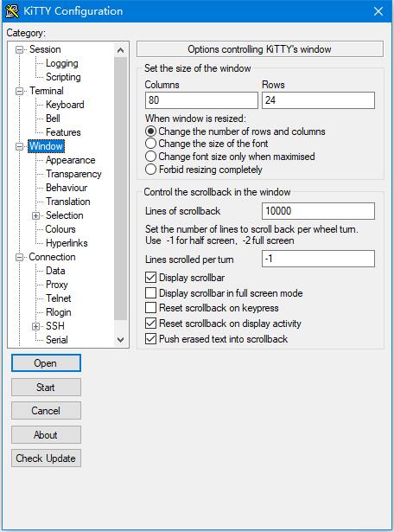Viewport: 394px width, 532px height.
Task: Select the Selection category
Action: 65,215
